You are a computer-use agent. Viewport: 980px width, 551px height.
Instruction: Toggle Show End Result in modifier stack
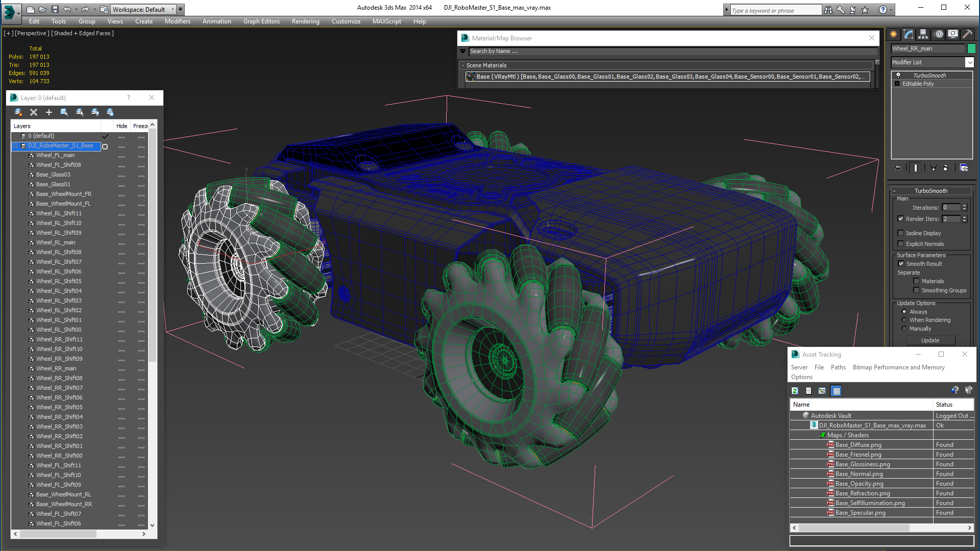916,167
